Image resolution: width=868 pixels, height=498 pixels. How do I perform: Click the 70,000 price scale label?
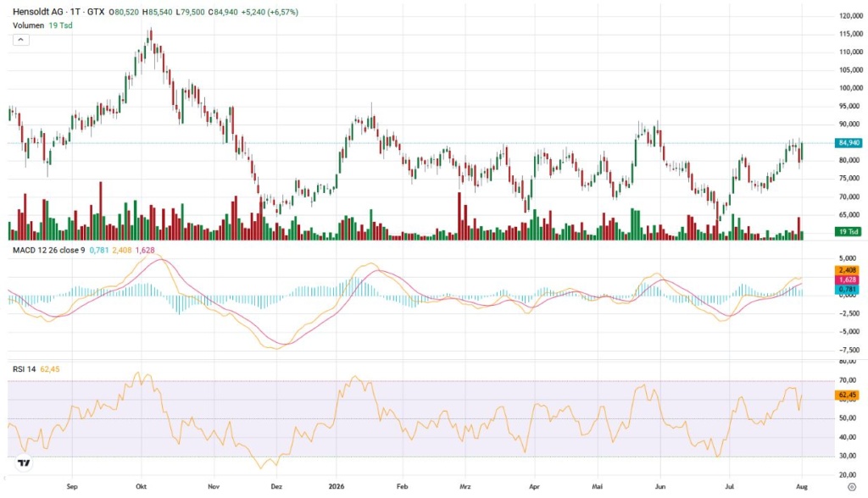click(851, 196)
